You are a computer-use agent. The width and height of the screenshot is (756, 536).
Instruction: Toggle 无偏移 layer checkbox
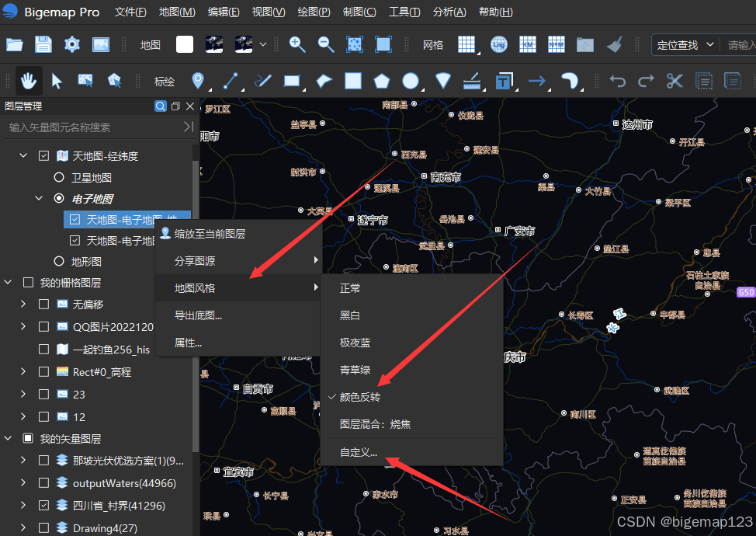point(44,304)
